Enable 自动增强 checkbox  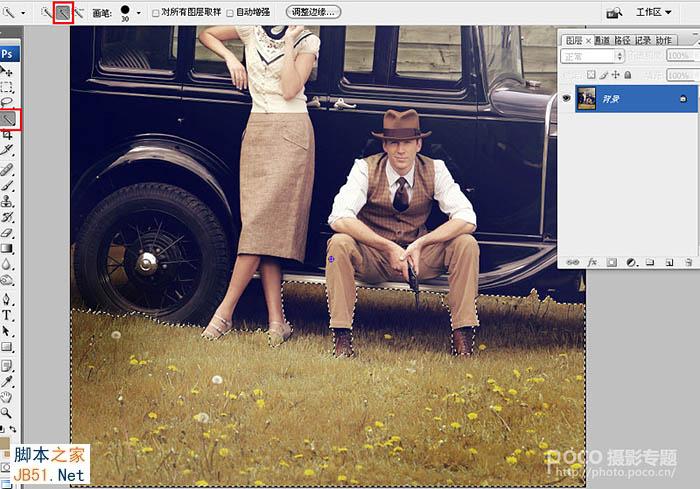tap(230, 13)
